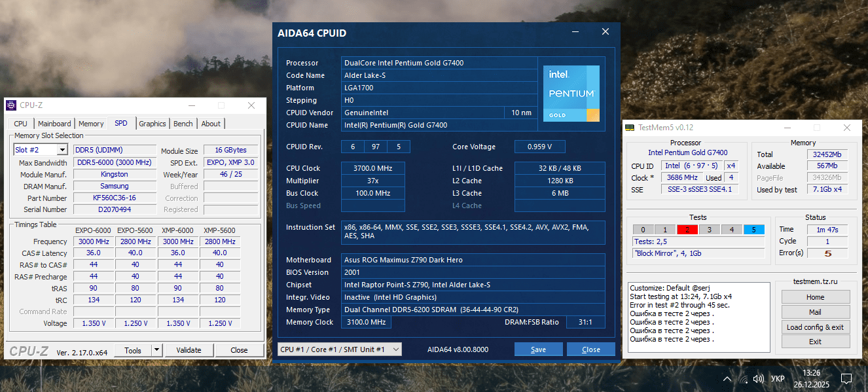Click the Time value 1m 47s
The height and width of the screenshot is (392, 868).
[x=827, y=230]
